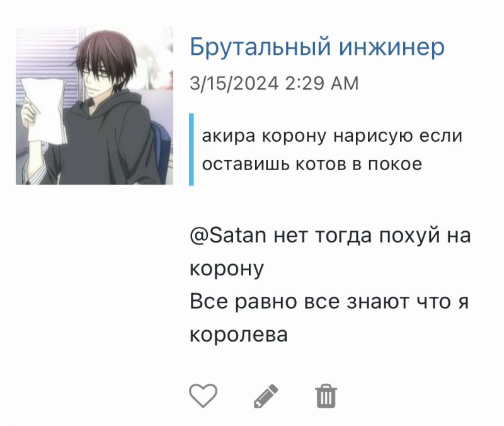Open the anime avatar picture
Screen dimensions: 504x426
[x=94, y=106]
